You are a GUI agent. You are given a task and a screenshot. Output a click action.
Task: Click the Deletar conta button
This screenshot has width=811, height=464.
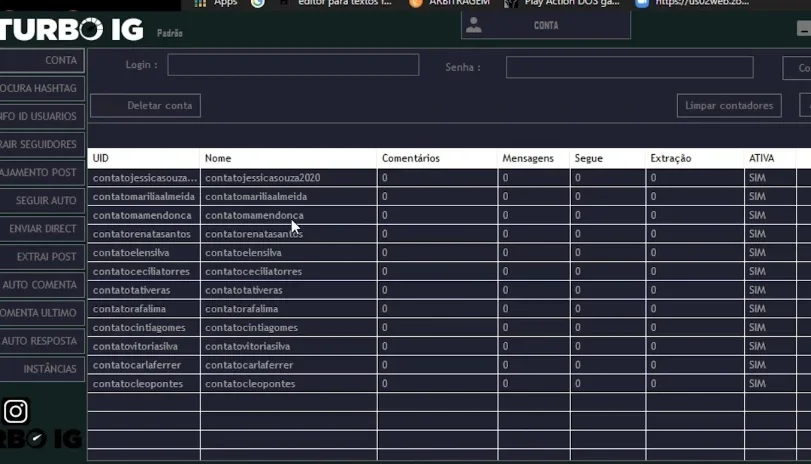pos(145,106)
